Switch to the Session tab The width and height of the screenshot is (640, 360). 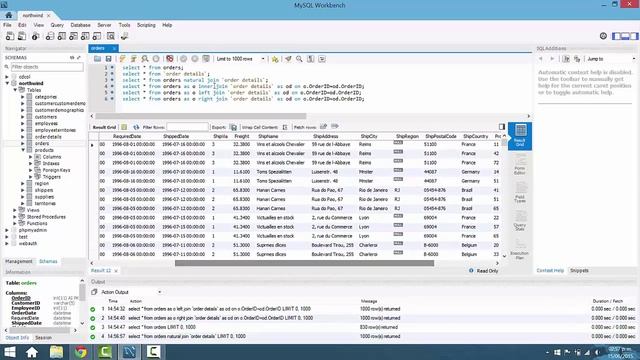[43, 338]
